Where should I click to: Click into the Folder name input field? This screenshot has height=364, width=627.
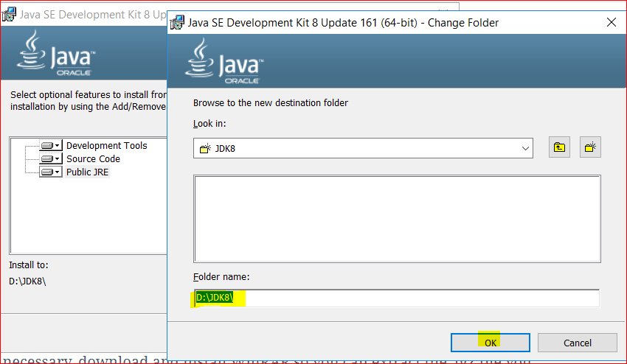coord(396,298)
